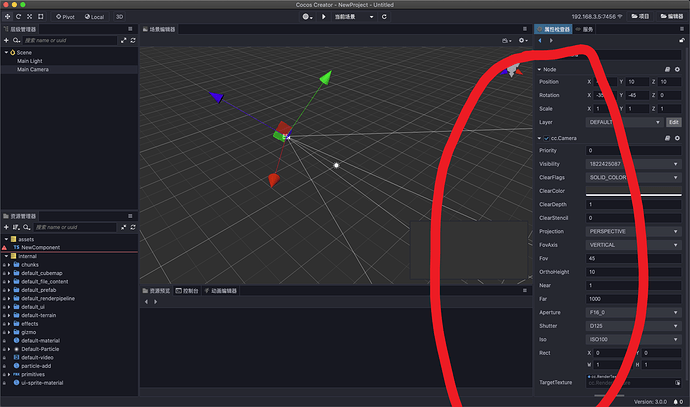Open the 编辑器 editor folder button

click(672, 16)
